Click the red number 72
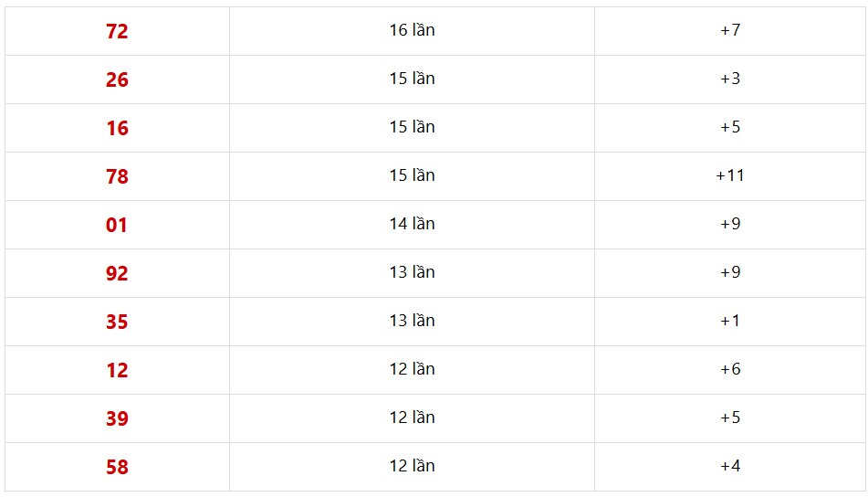 point(117,31)
